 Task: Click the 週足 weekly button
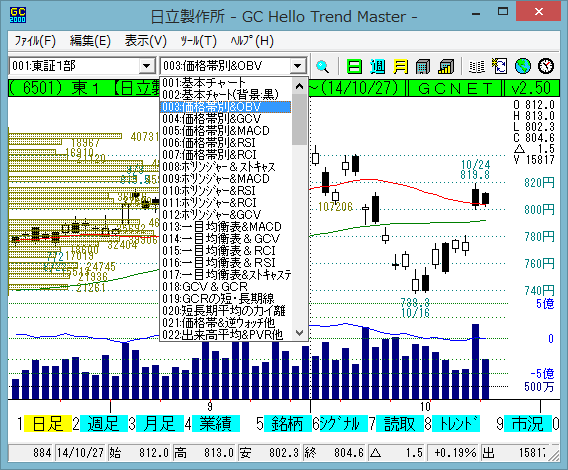104,423
